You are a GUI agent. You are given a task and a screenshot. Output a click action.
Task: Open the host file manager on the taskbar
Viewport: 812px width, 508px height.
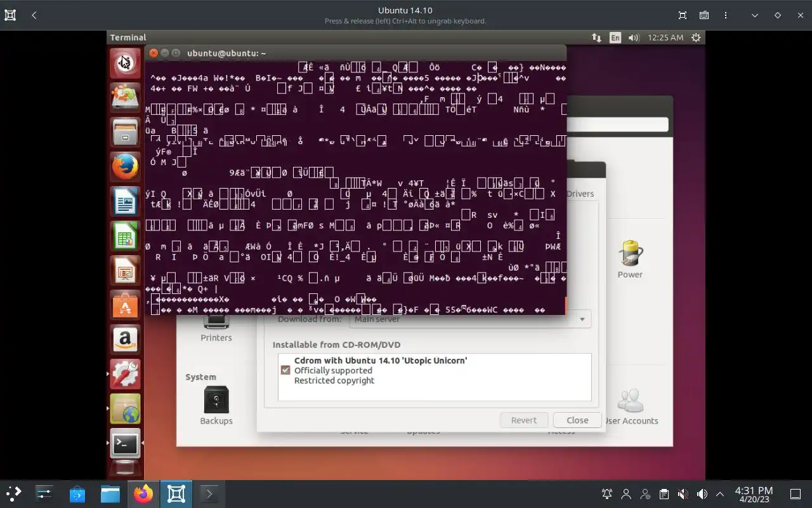coord(110,493)
